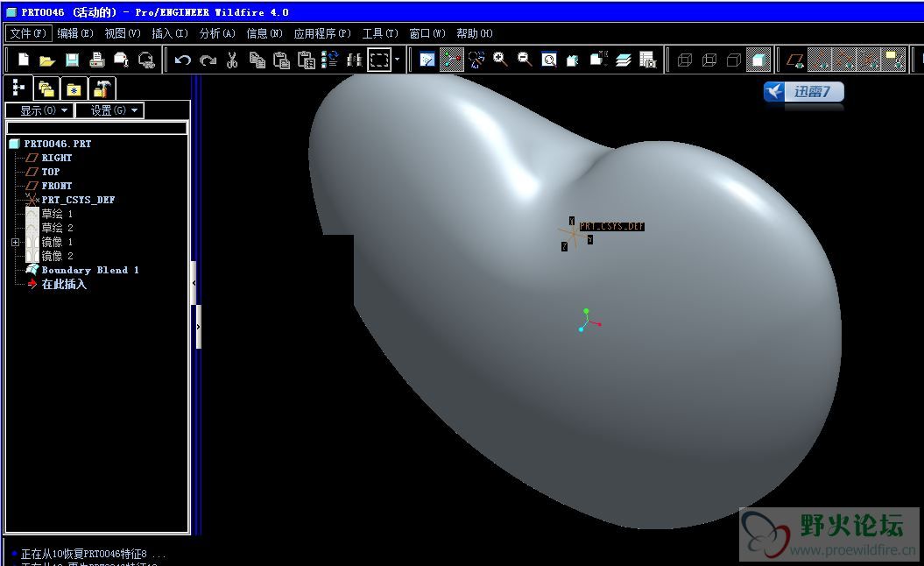Screen dimensions: 924x566
Task: Click the Undo arrow icon
Action: pyautogui.click(x=183, y=60)
